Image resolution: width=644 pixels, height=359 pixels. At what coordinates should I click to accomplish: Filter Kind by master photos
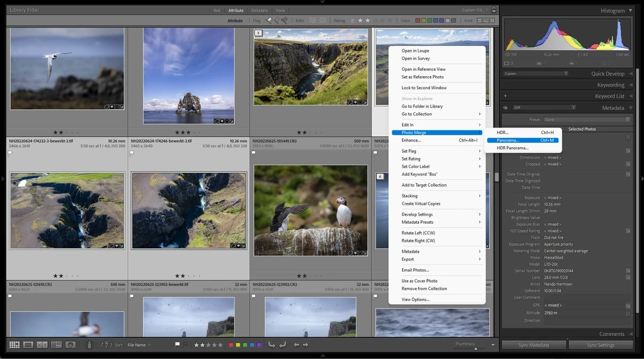[x=479, y=21]
